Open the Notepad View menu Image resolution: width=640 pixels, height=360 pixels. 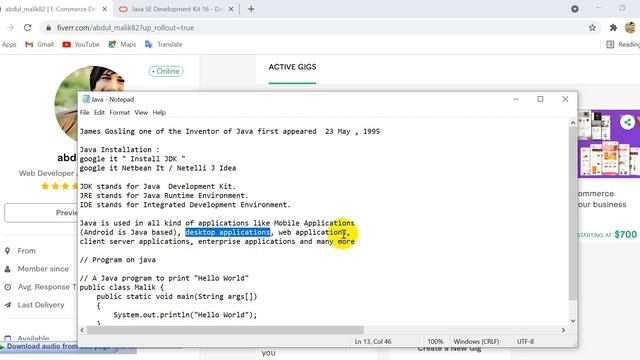click(x=141, y=113)
